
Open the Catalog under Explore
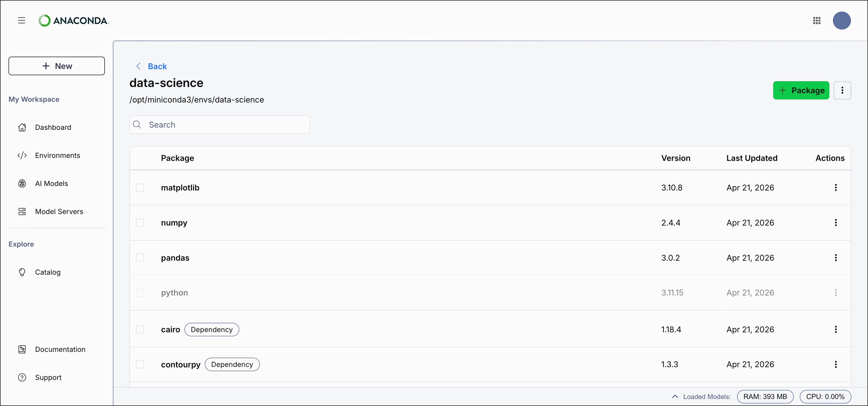[x=48, y=272]
